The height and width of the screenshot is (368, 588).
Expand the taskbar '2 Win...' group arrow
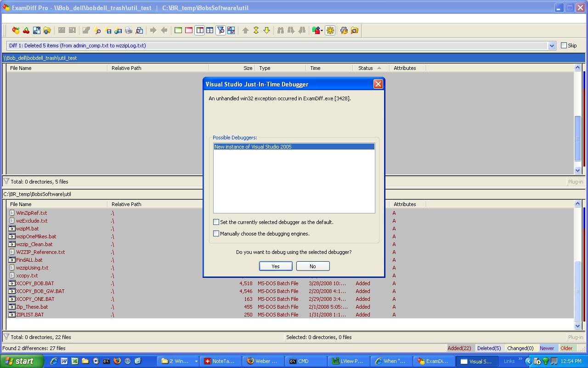point(196,361)
